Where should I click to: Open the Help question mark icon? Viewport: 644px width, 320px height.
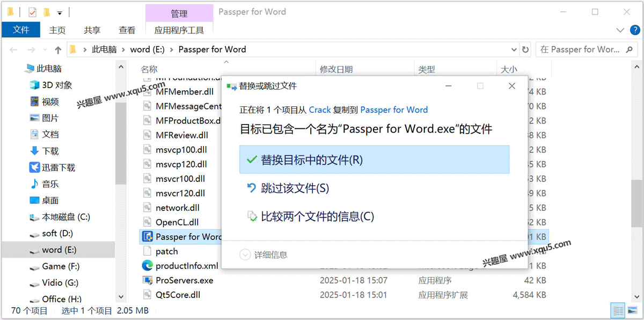pyautogui.click(x=635, y=30)
